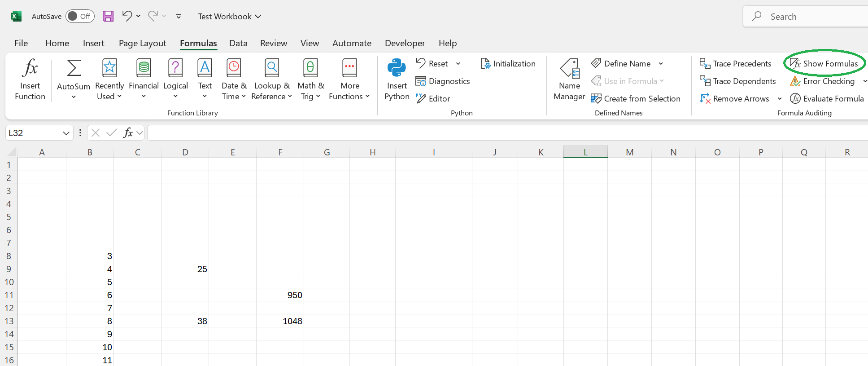This screenshot has height=366, width=868.
Task: Select column B header
Action: click(x=90, y=152)
